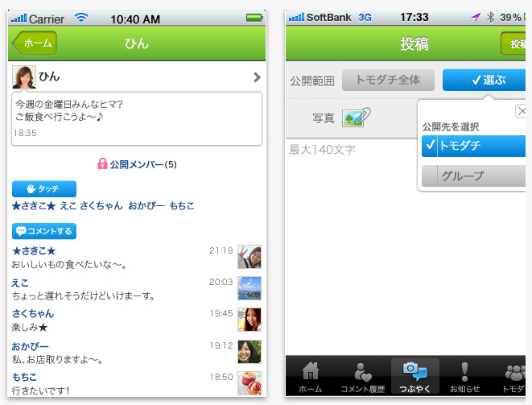
Task: Switch to the トモダチ tab
Action: coord(513,377)
